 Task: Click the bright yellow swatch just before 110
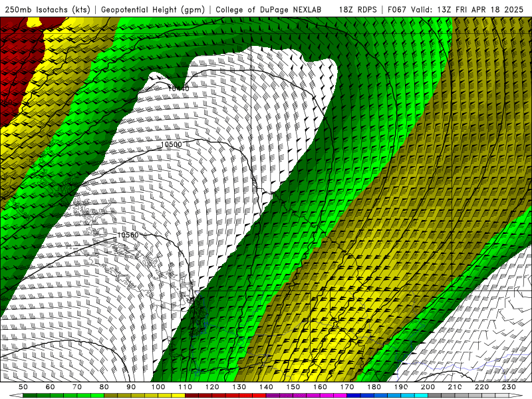178,396
